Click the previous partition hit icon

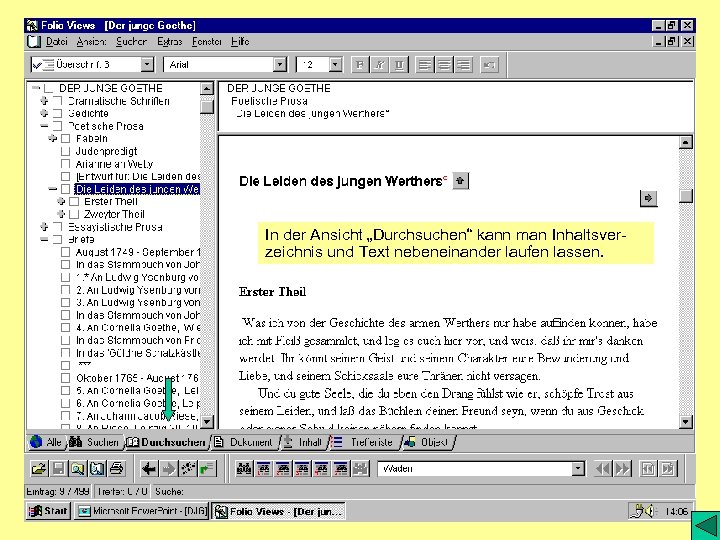(x=648, y=468)
